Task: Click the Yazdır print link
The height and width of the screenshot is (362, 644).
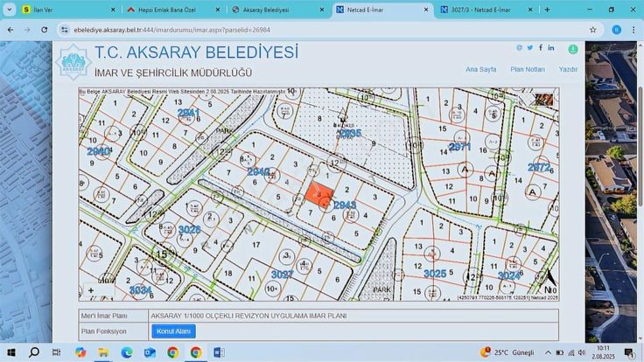Action: click(x=568, y=68)
